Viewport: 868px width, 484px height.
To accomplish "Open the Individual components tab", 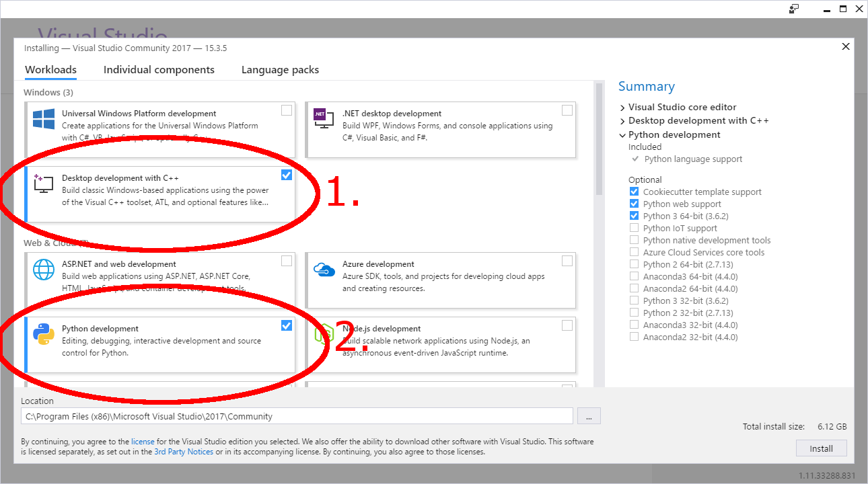I will 159,70.
